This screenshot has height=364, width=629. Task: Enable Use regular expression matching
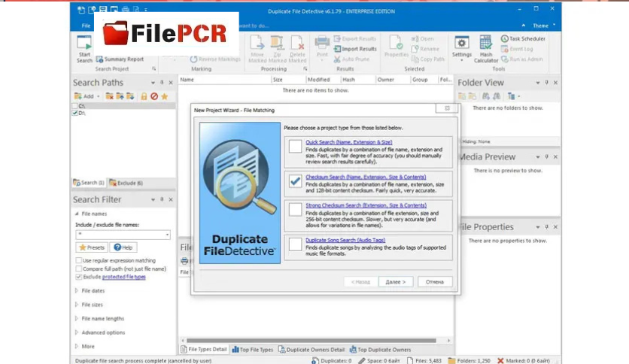(78, 260)
